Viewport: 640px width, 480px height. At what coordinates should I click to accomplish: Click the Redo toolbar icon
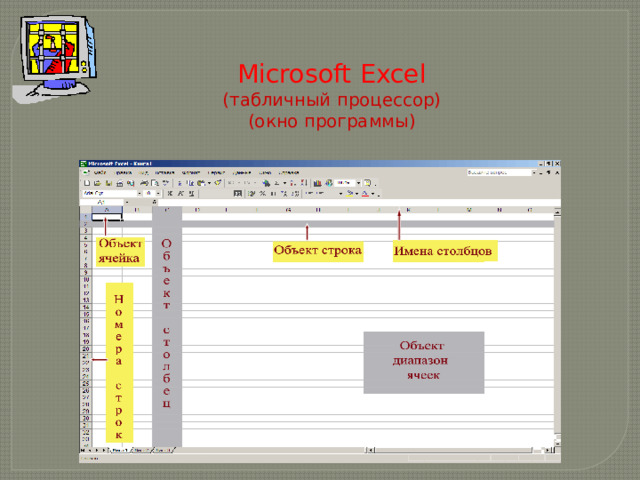(247, 183)
